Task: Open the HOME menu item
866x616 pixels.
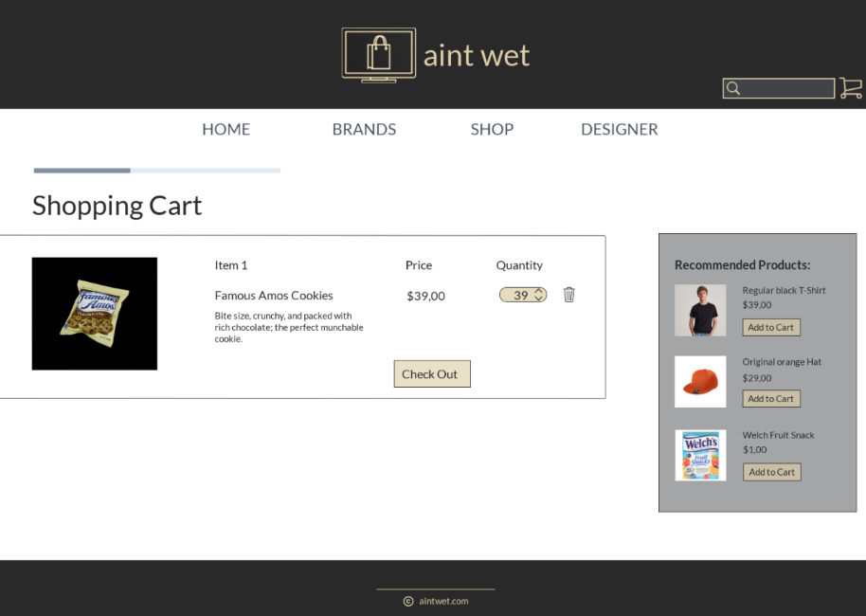Action: (x=226, y=129)
